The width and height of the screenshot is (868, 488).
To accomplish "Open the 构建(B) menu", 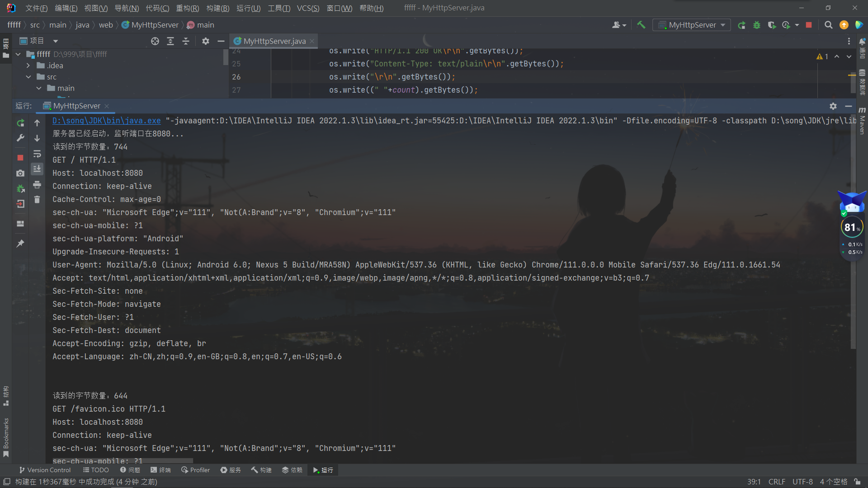I will tap(217, 8).
